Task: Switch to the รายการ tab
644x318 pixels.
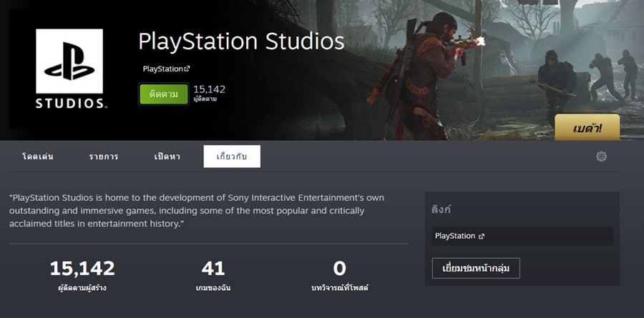Action: click(x=104, y=156)
